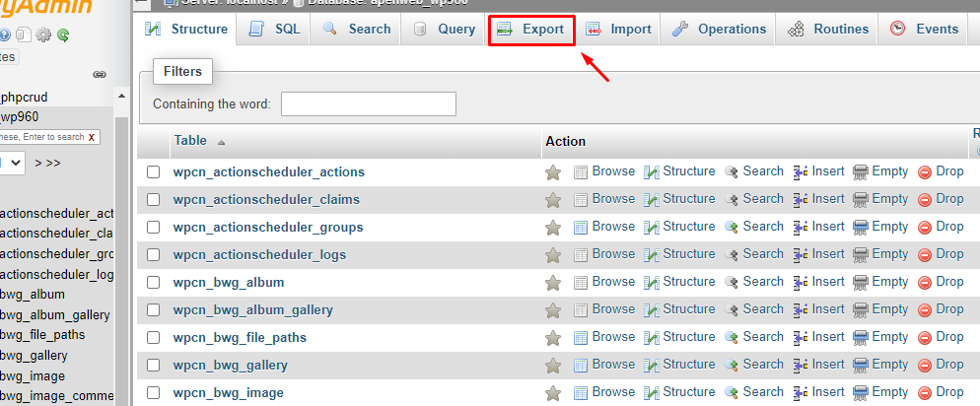Tick the wpcn_bwg_album_gallery checkbox
Image resolution: width=980 pixels, height=406 pixels.
coord(153,309)
